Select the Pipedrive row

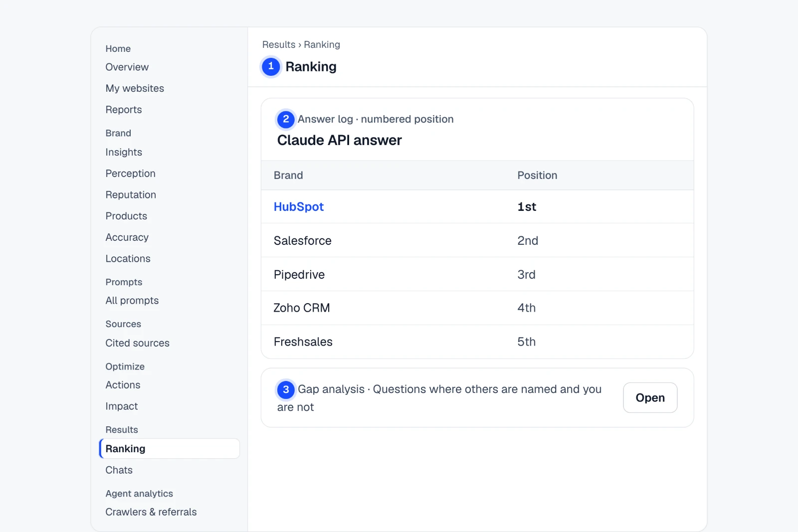tap(477, 275)
